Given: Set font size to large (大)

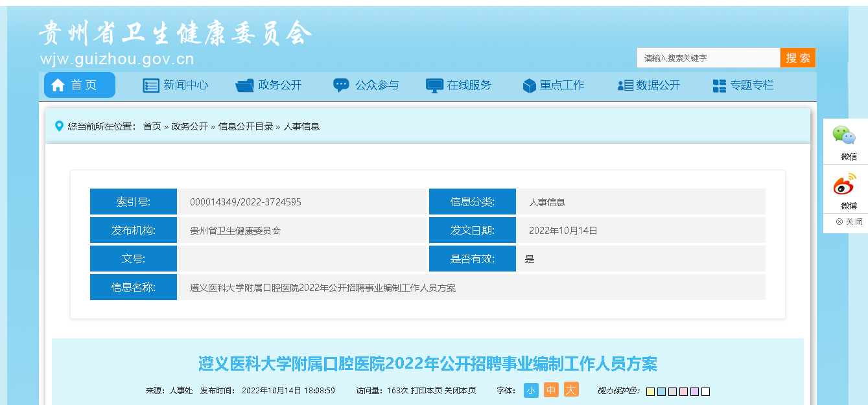Looking at the screenshot, I should point(571,390).
